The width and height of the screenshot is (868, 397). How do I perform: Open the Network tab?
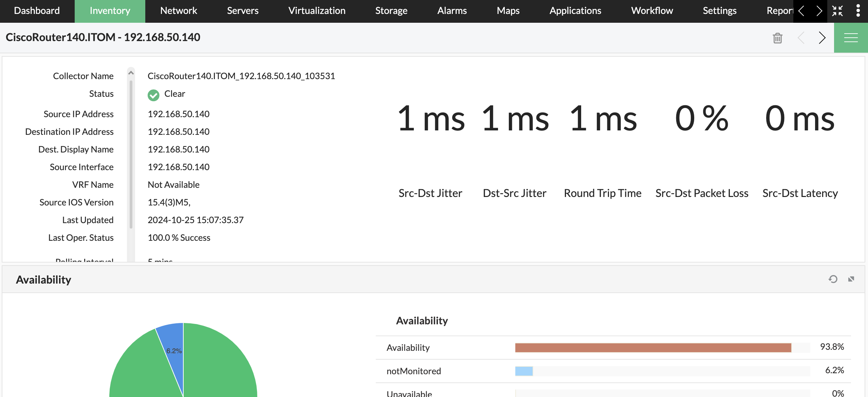click(x=179, y=11)
